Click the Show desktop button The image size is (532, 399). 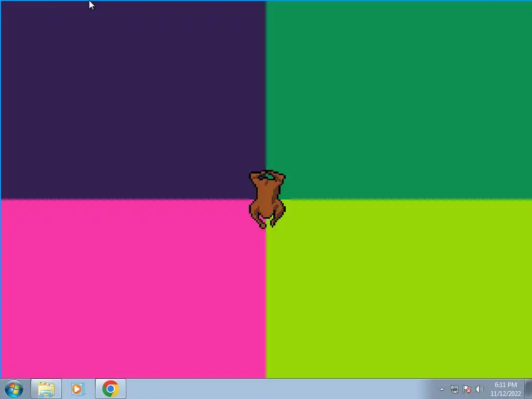528,389
